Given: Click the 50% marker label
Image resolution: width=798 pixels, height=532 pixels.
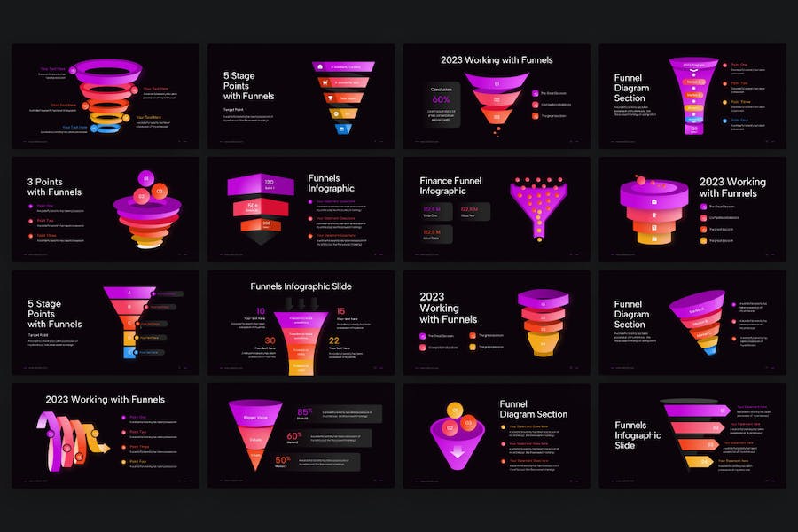Looking at the screenshot, I should pyautogui.click(x=283, y=461).
